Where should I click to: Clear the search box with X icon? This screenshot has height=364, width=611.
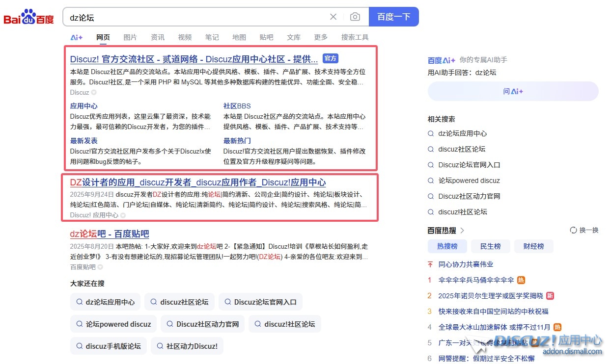(x=333, y=17)
